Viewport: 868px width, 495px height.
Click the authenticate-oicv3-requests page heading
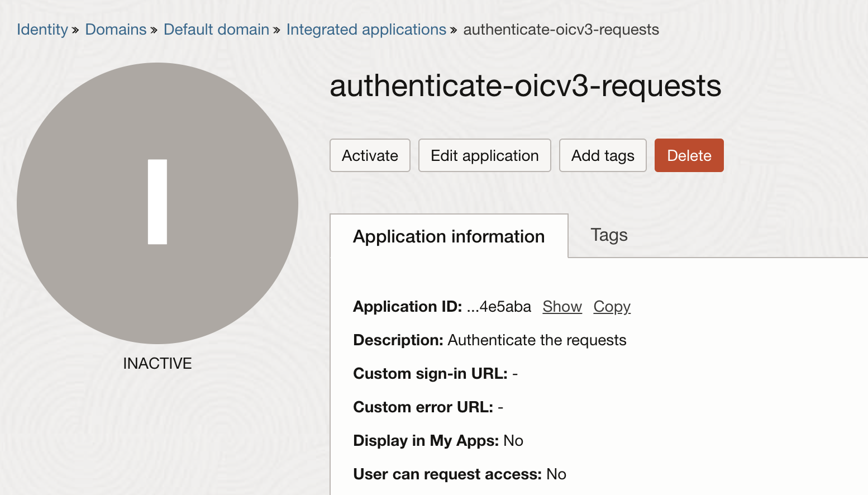(525, 86)
